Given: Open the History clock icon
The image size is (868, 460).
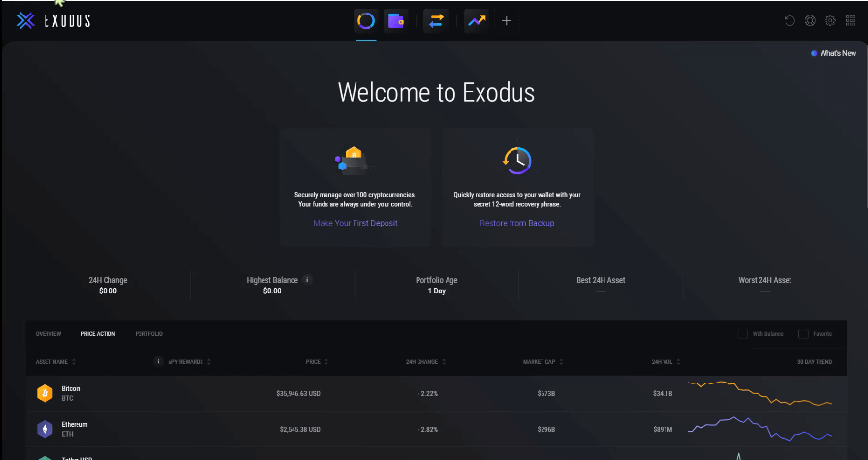Looking at the screenshot, I should pyautogui.click(x=790, y=21).
